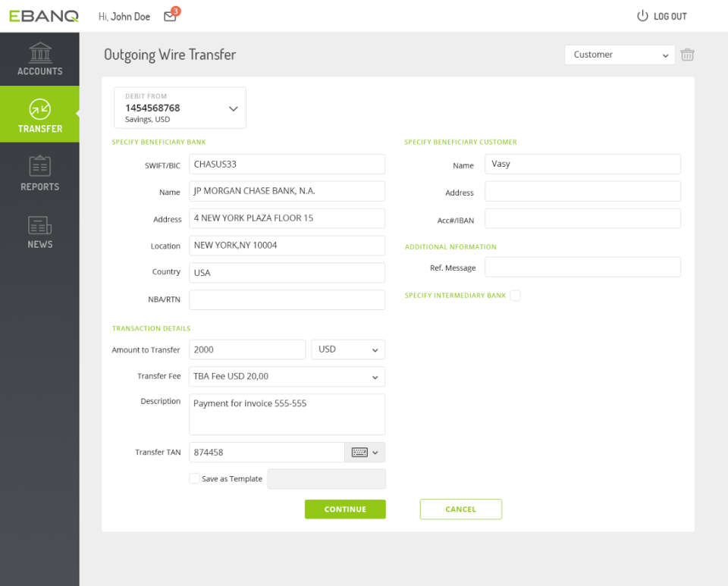Click the bank Address field

pyautogui.click(x=287, y=218)
